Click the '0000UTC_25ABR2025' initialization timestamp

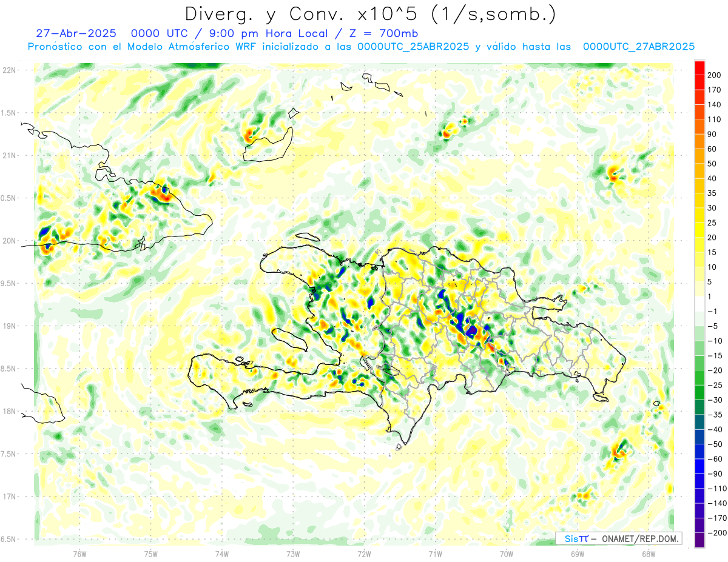[x=413, y=47]
